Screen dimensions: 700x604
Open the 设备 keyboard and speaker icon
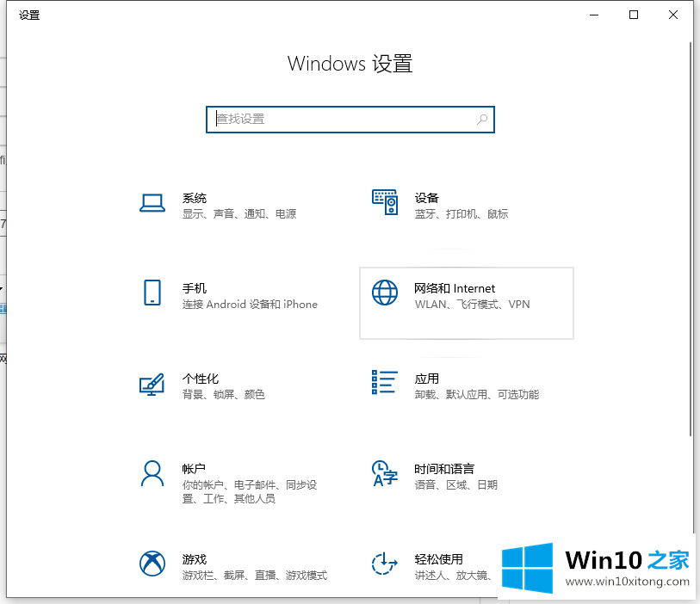tap(385, 202)
